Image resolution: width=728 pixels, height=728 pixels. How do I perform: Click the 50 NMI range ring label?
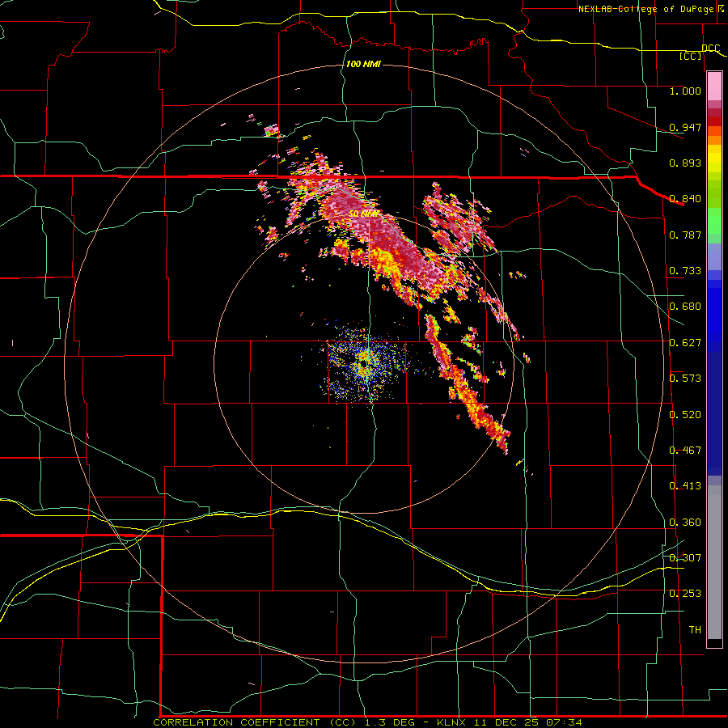365,214
